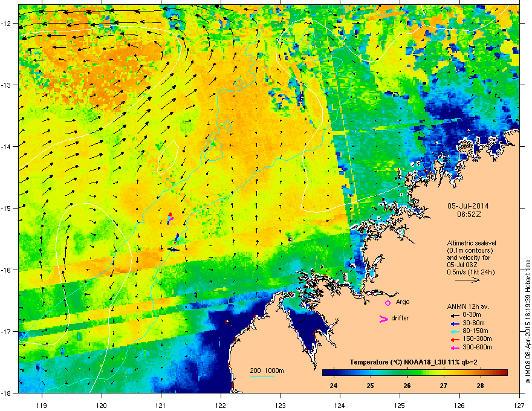Click the magenta 300-600m ANMN arrow symbol

point(455,348)
